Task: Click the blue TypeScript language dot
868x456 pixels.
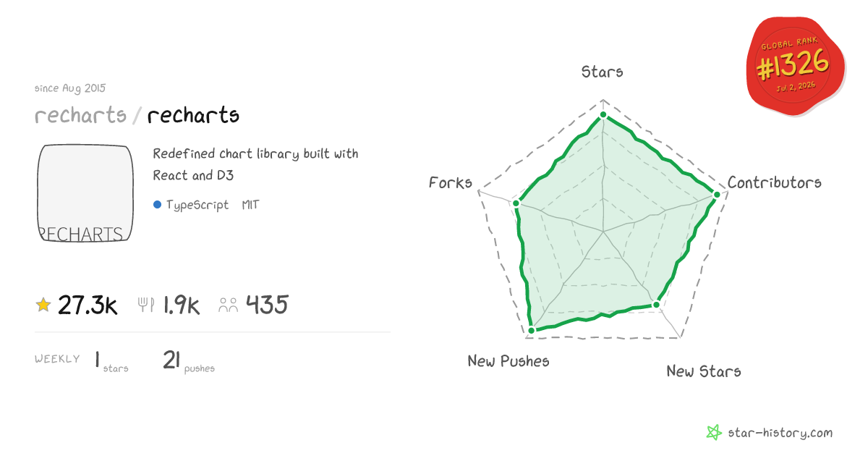Action: (157, 205)
